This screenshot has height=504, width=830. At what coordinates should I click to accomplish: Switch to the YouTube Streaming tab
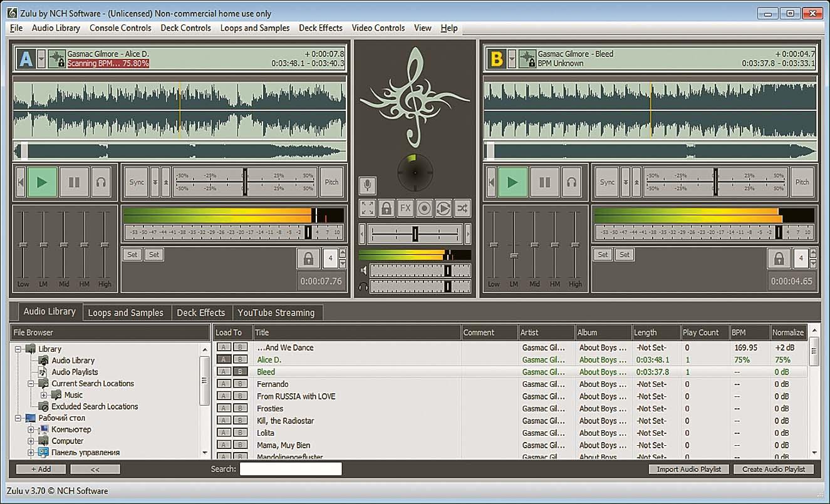click(276, 312)
